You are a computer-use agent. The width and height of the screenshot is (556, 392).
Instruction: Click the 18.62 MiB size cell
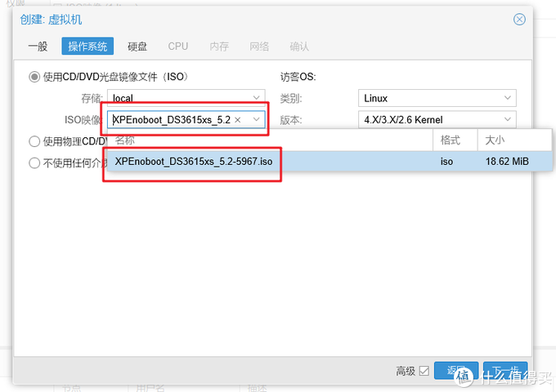(507, 162)
